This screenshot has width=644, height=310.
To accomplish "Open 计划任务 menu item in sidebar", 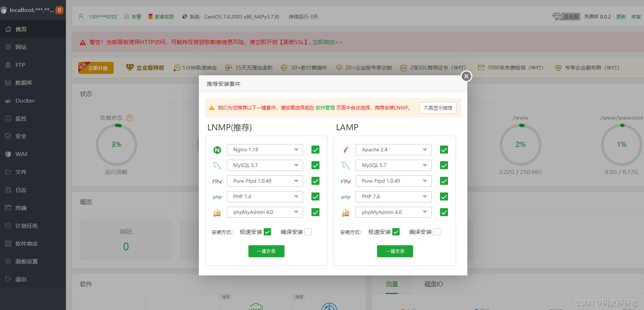I will pos(33,226).
